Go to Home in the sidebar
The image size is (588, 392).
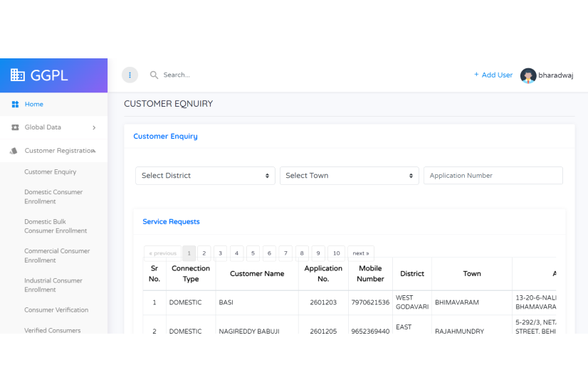click(33, 104)
